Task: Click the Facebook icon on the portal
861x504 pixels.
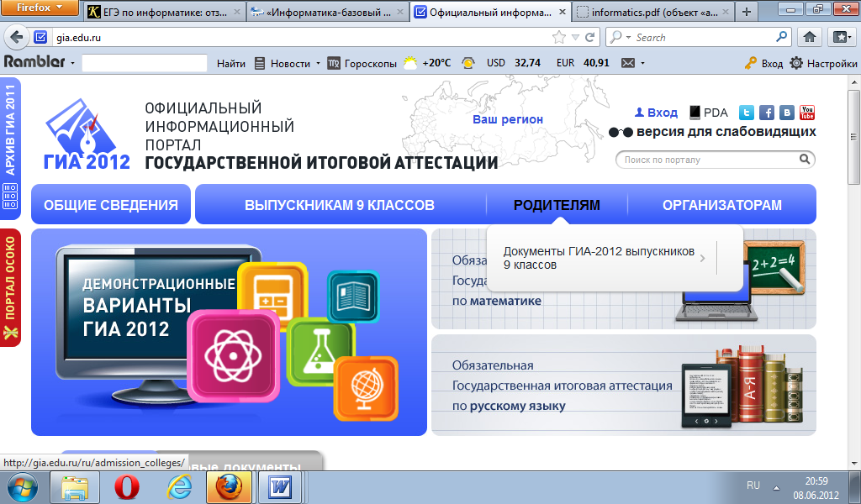Action: 767,113
